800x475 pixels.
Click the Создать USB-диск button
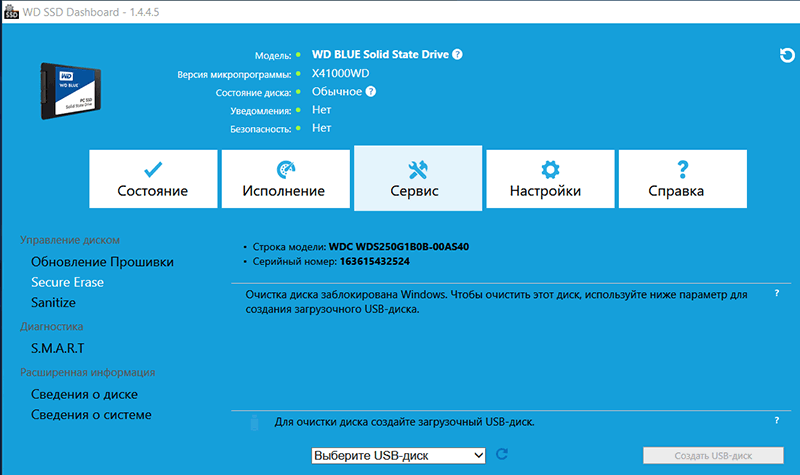(x=713, y=456)
